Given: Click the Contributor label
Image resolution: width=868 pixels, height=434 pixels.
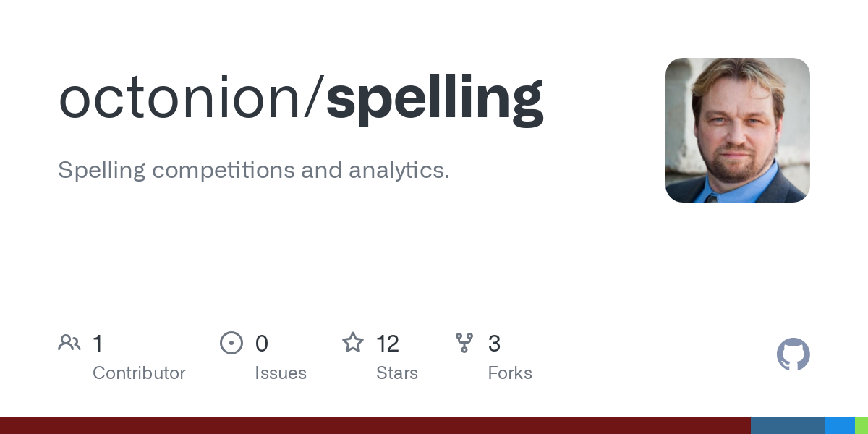Looking at the screenshot, I should pos(139,373).
